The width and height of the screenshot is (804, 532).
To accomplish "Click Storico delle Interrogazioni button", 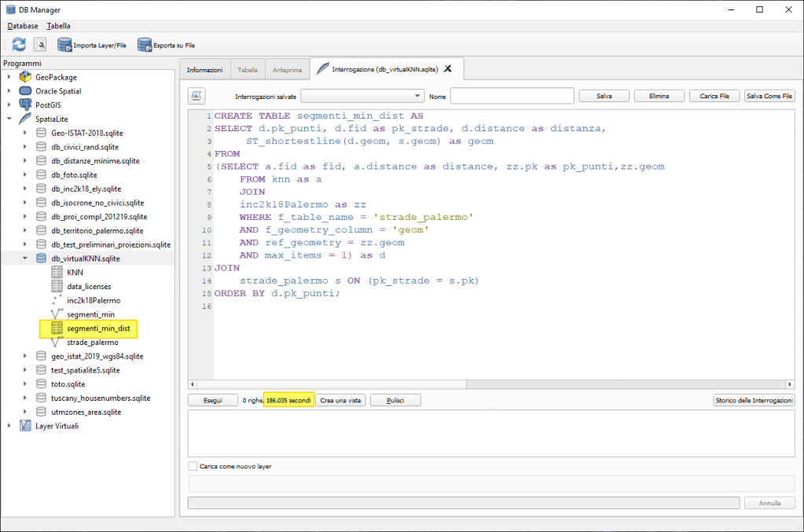I will coord(753,400).
